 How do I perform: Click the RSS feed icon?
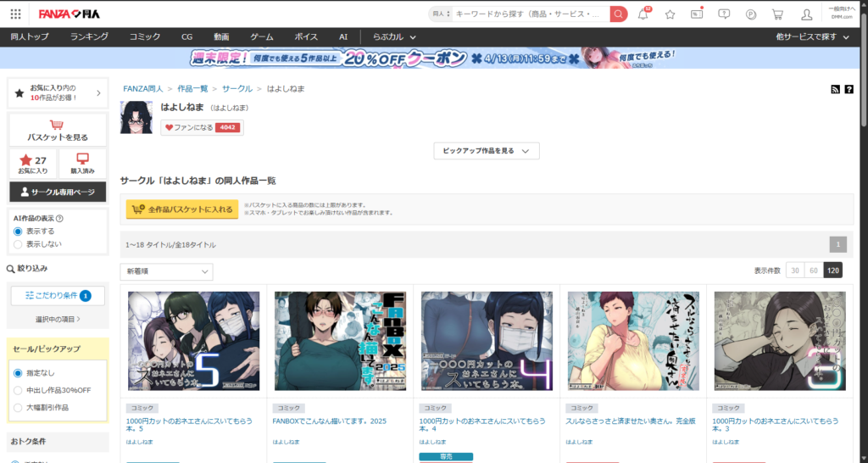click(x=835, y=89)
